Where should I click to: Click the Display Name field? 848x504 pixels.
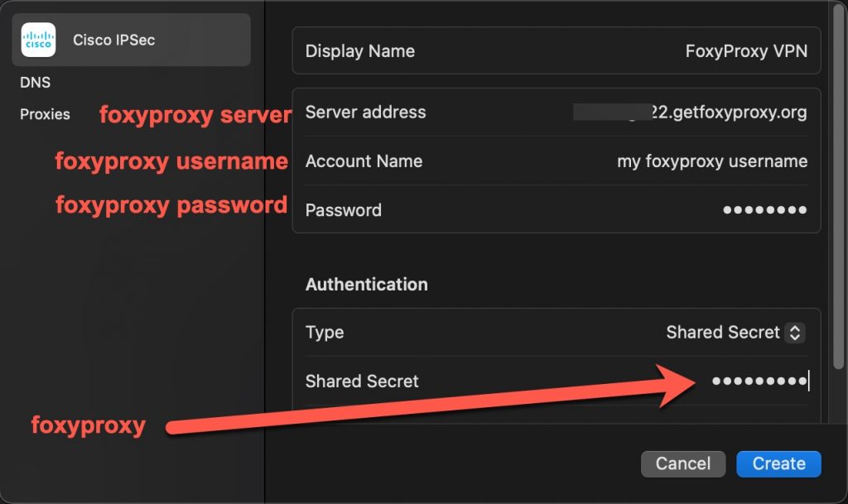(x=556, y=50)
